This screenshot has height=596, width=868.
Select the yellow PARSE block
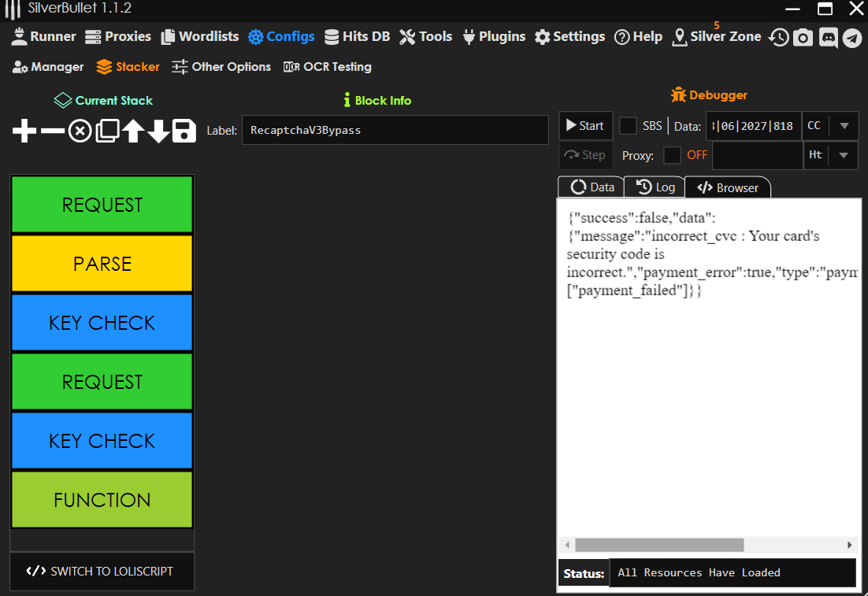click(102, 264)
